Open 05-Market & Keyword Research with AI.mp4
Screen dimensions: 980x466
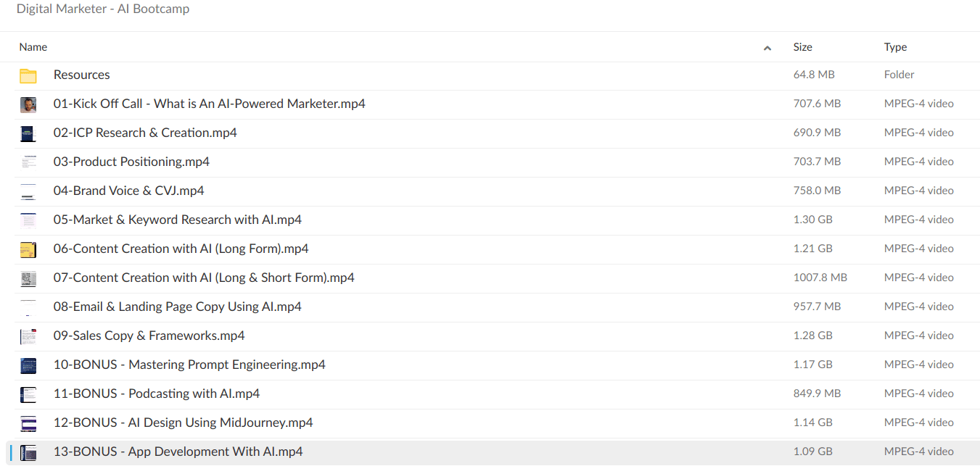[x=177, y=220]
